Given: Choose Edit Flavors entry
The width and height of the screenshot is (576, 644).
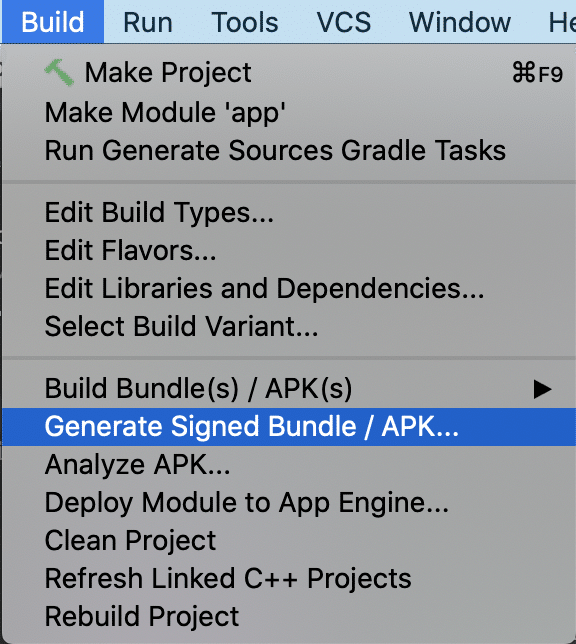Looking at the screenshot, I should 289,251.
